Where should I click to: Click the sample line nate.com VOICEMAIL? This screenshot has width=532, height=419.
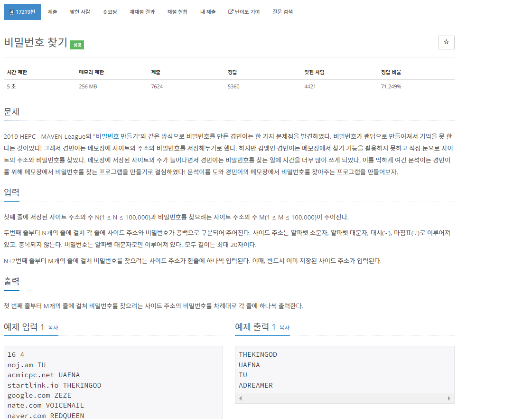[x=46, y=405]
